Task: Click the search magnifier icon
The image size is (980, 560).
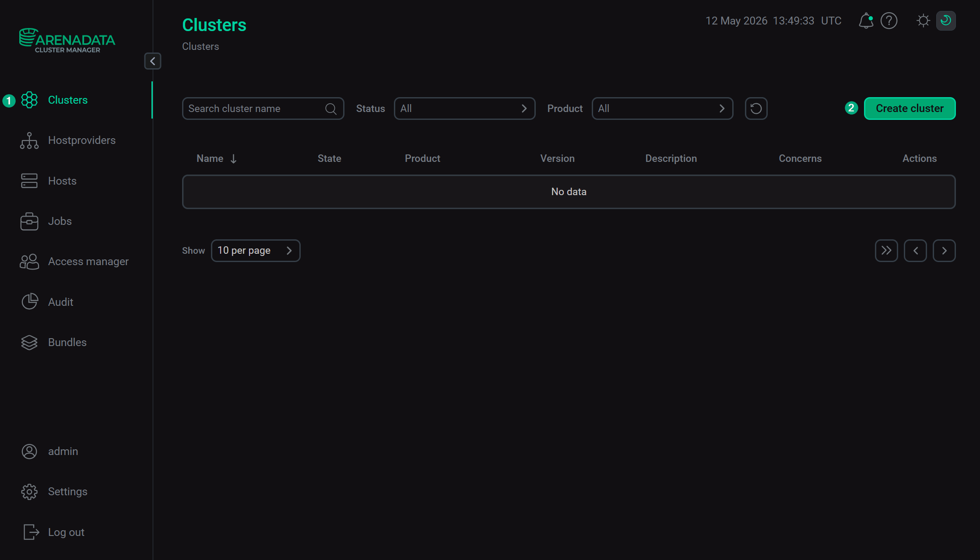Action: (x=331, y=108)
